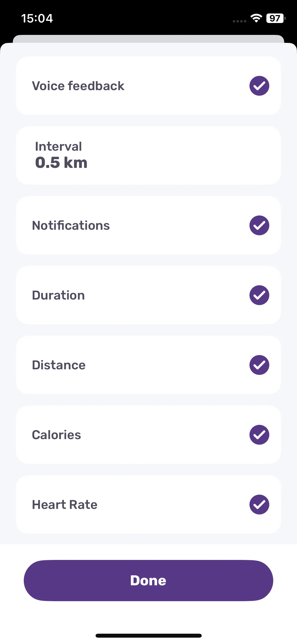Toggle the Distance checkmark
The height and width of the screenshot is (644, 297).
pyautogui.click(x=259, y=365)
